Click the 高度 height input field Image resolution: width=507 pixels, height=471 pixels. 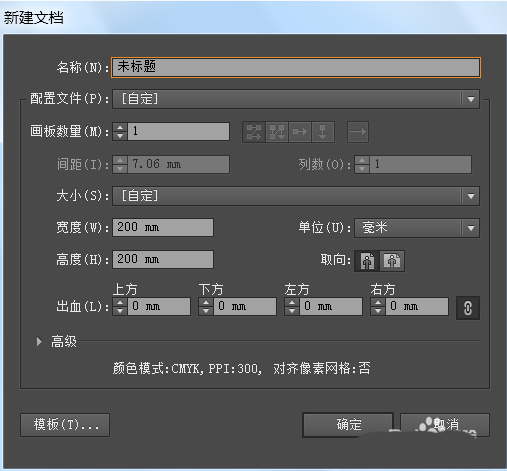163,260
